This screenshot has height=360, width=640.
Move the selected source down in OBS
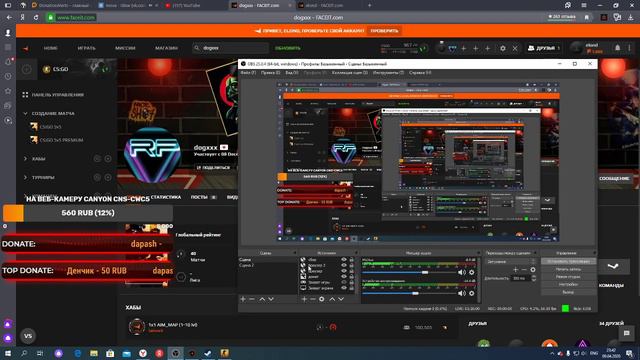[x=341, y=299]
